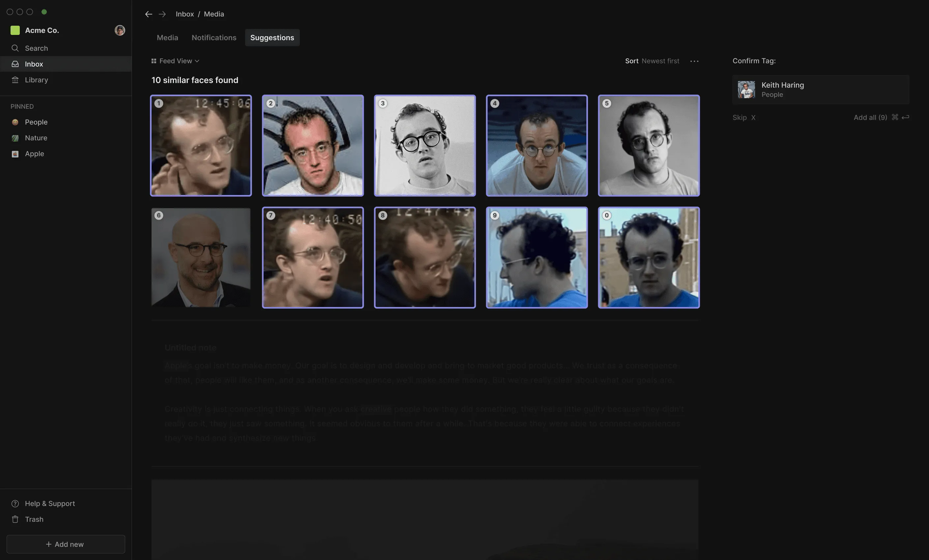Switch to the Media tab

click(167, 37)
